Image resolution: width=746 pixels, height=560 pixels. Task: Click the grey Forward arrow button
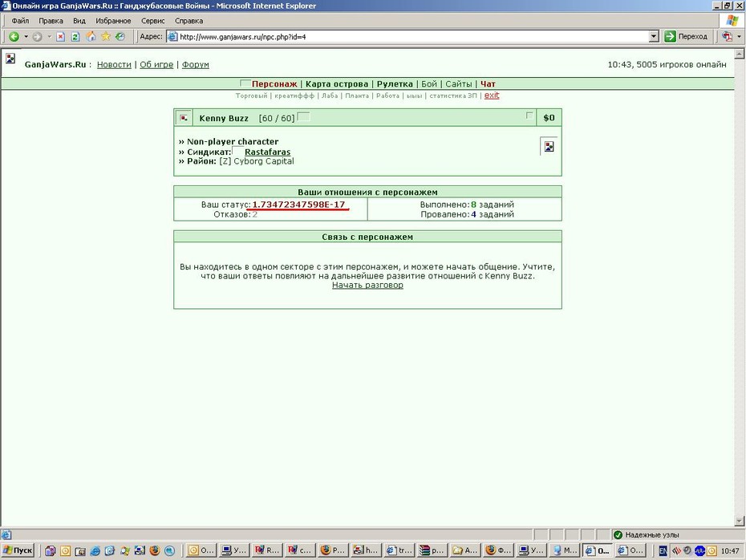click(37, 37)
